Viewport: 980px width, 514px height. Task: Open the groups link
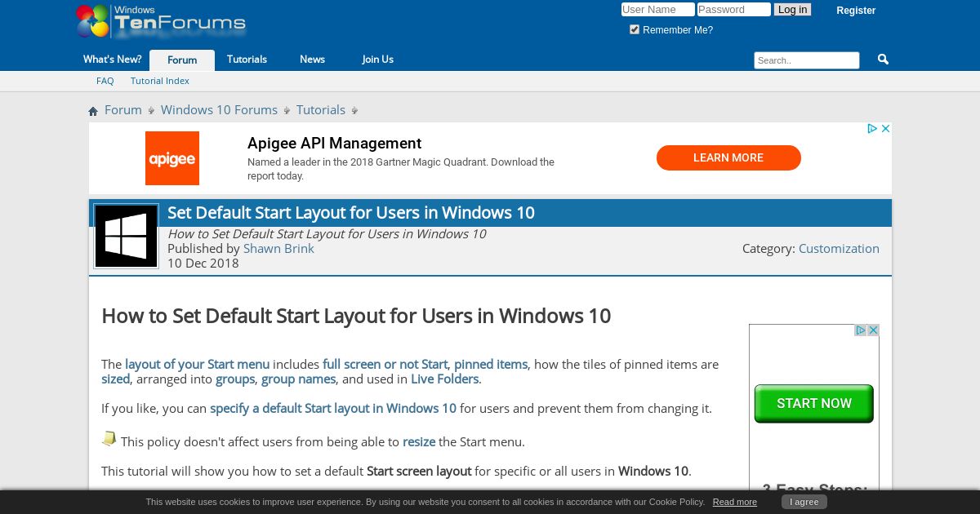(x=235, y=379)
